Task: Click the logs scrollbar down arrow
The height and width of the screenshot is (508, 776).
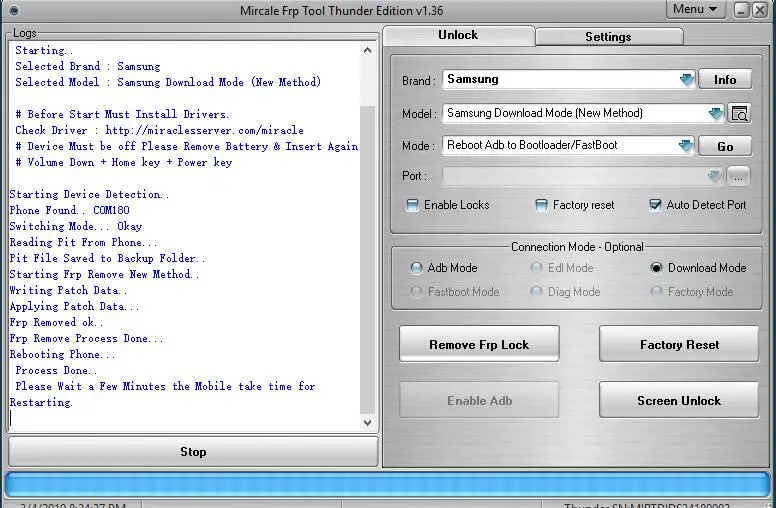Action: point(367,422)
